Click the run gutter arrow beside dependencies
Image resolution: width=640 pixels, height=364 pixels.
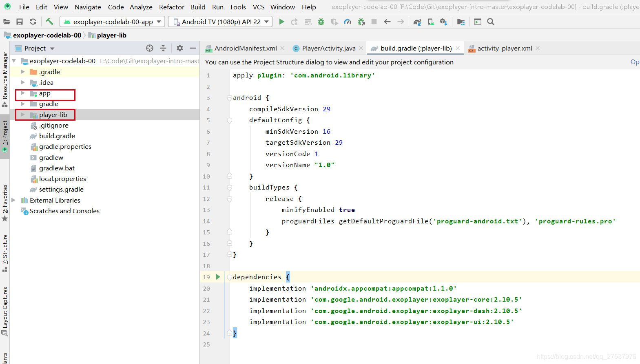click(218, 277)
